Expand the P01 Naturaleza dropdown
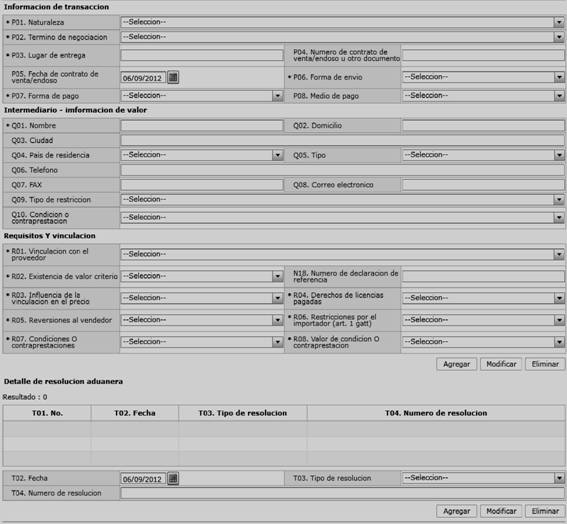 [x=342, y=22]
